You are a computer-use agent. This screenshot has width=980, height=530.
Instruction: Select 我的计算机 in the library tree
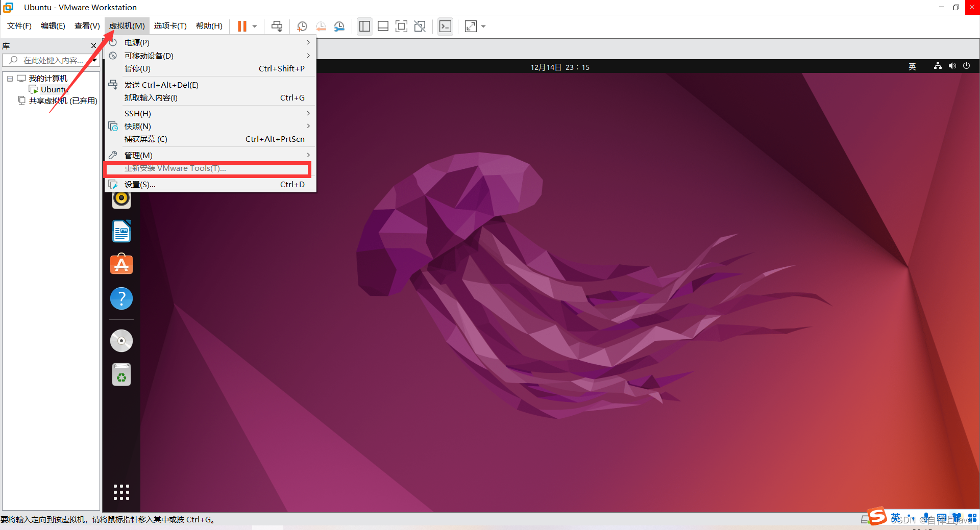coord(48,78)
